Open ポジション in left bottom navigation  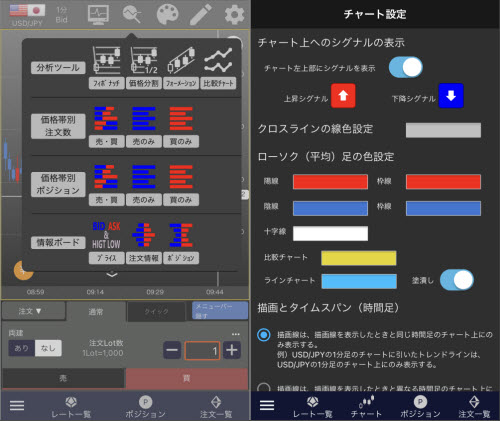pyautogui.click(x=145, y=407)
